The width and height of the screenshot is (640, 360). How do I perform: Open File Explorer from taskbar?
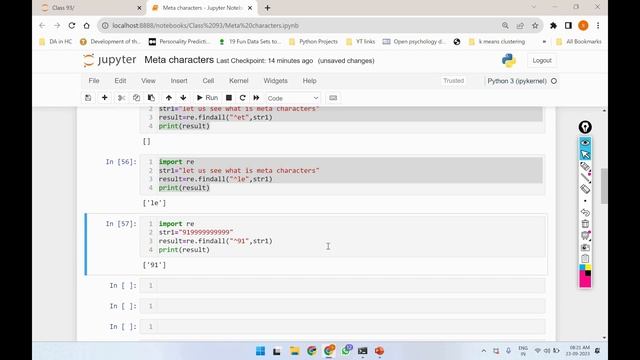[294, 351]
